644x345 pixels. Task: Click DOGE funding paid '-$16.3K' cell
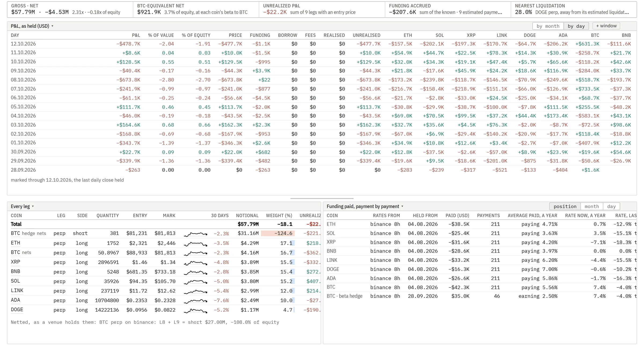click(x=459, y=269)
